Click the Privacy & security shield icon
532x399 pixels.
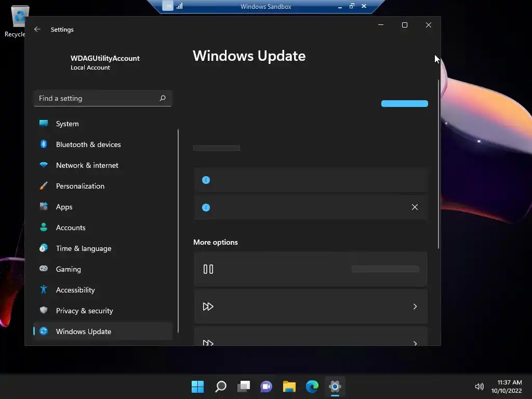click(44, 310)
